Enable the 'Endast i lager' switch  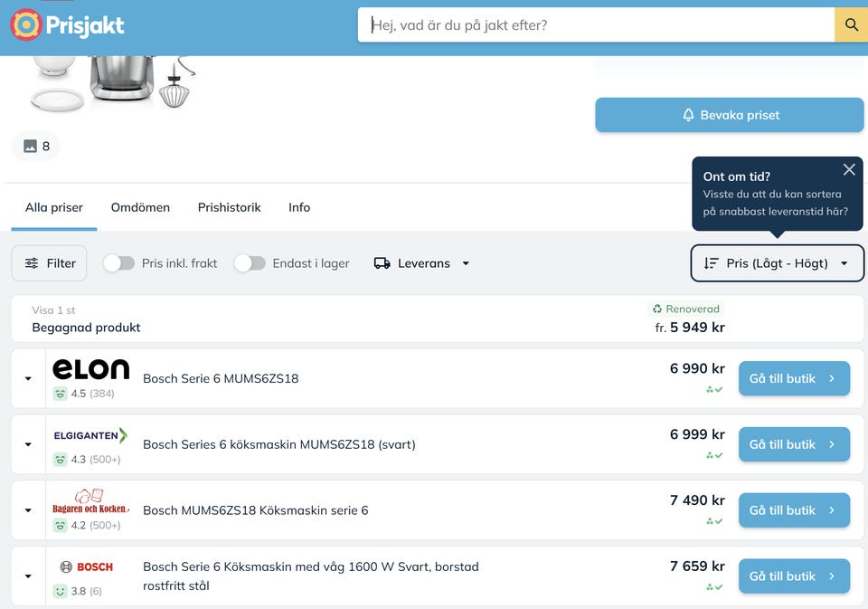point(250,263)
